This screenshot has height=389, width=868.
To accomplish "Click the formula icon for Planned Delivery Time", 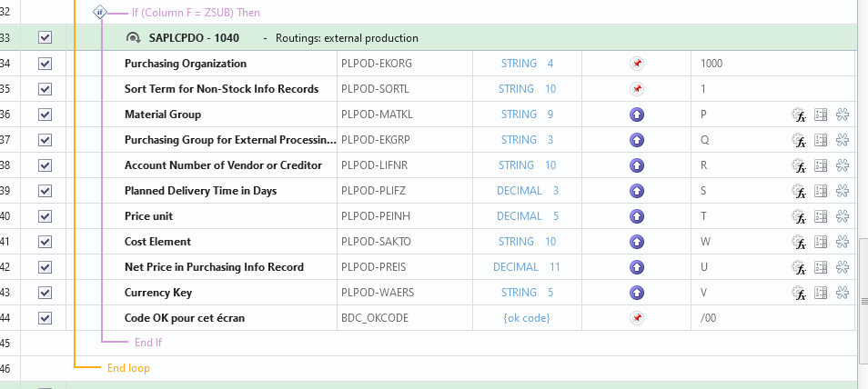I will coord(800,191).
